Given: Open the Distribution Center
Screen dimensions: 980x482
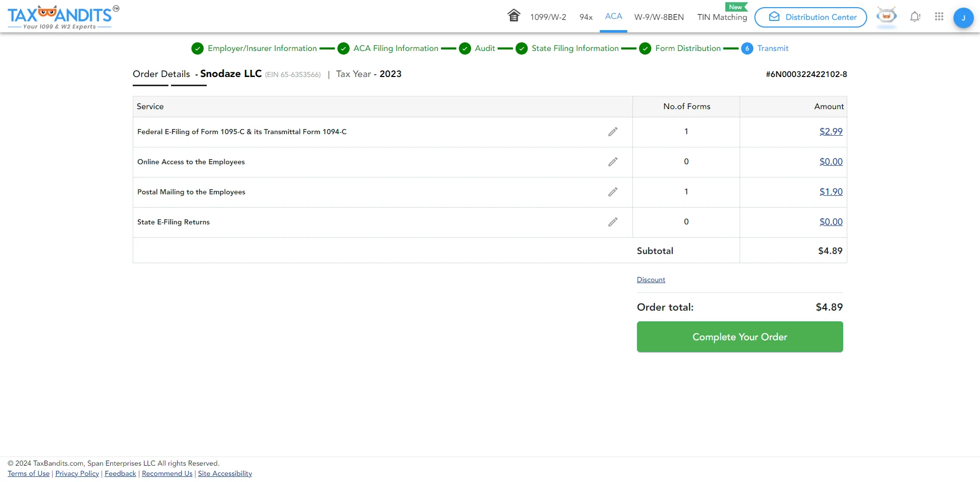Looking at the screenshot, I should click(x=811, y=17).
